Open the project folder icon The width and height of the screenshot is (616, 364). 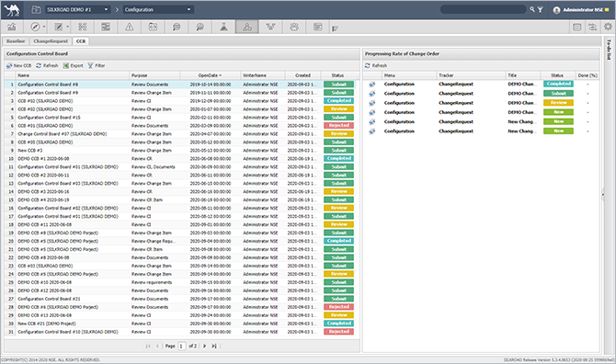pyautogui.click(x=36, y=9)
